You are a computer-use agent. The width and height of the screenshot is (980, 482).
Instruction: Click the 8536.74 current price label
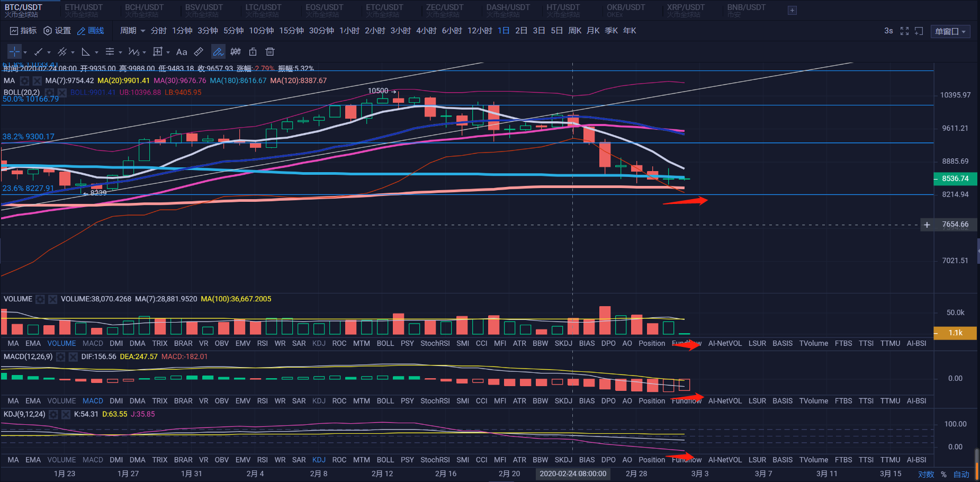pyautogui.click(x=955, y=179)
